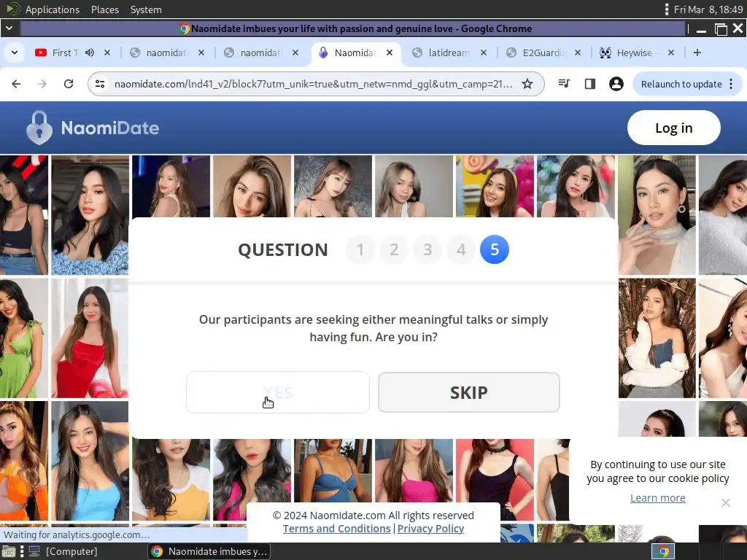Open the Chrome profile icon

(616, 84)
